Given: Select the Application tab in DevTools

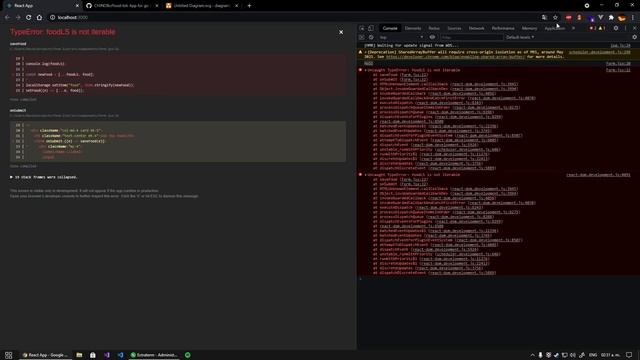Looking at the screenshot, I should pyautogui.click(x=555, y=28).
